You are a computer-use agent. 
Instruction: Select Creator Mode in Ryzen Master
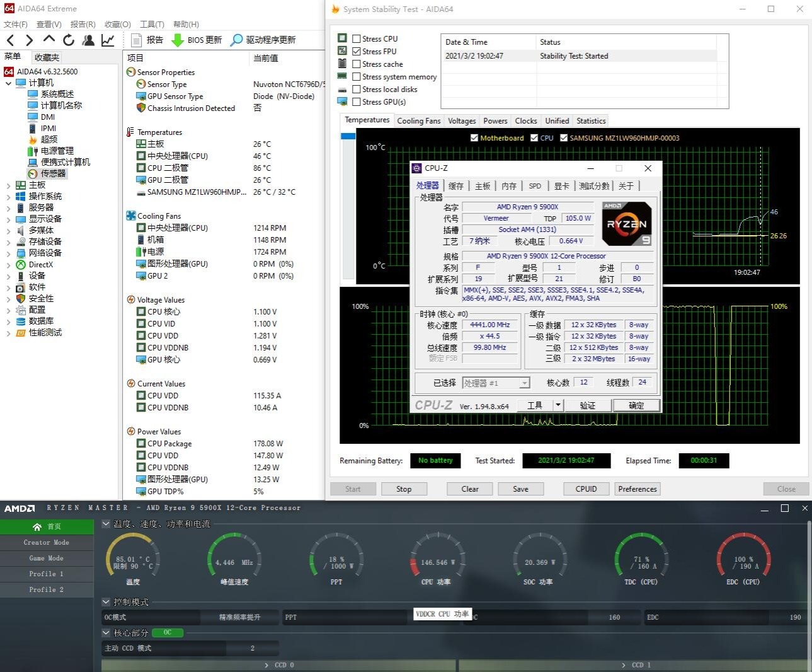[47, 542]
